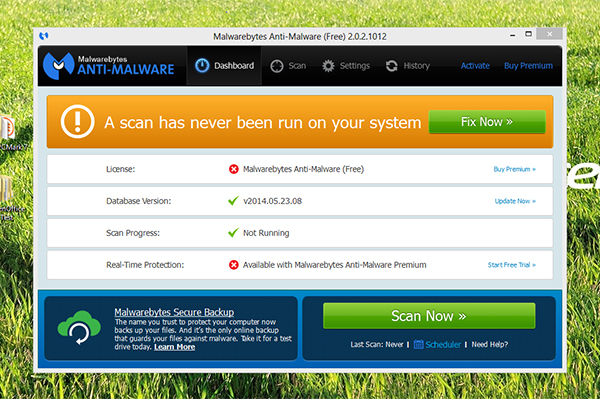This screenshot has width=600, height=399.
Task: Click the red X beside Real-Time Protection
Action: point(233,265)
